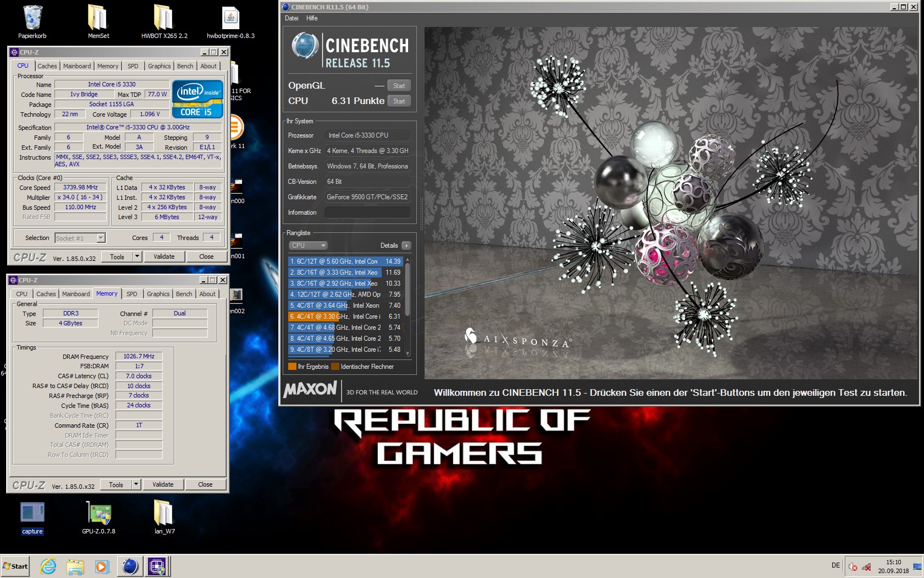This screenshot has width=924, height=578.
Task: Click Validate in upper CPU-Z window
Action: pyautogui.click(x=164, y=257)
